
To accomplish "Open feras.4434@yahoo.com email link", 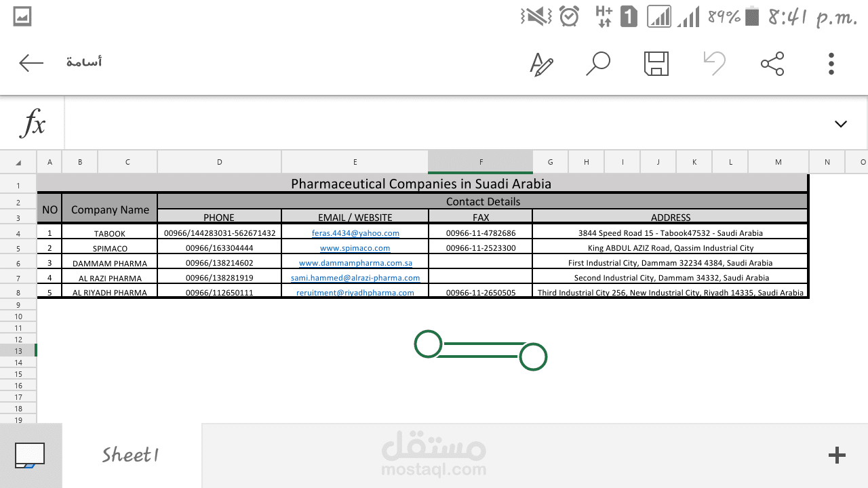I will tap(355, 233).
